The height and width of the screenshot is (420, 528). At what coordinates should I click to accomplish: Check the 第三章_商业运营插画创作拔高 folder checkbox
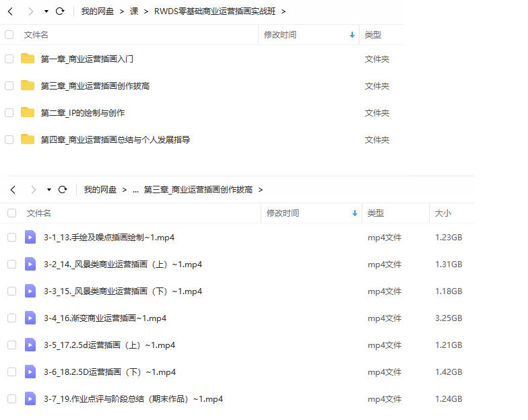[9, 86]
